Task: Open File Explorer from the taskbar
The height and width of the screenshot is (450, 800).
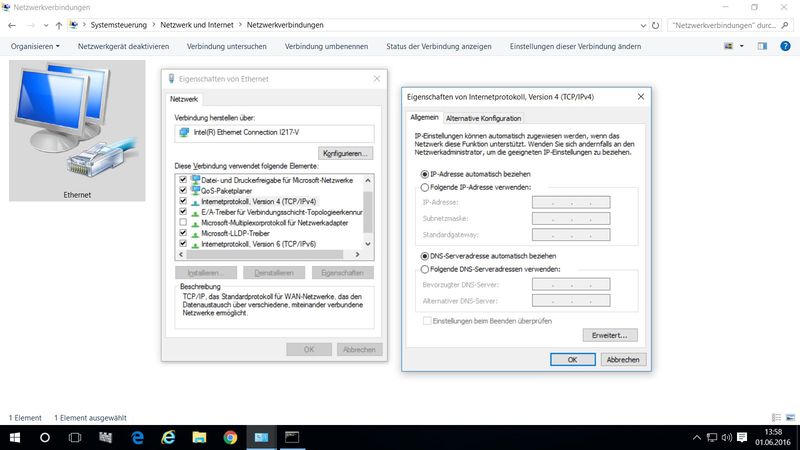Action: coord(199,438)
